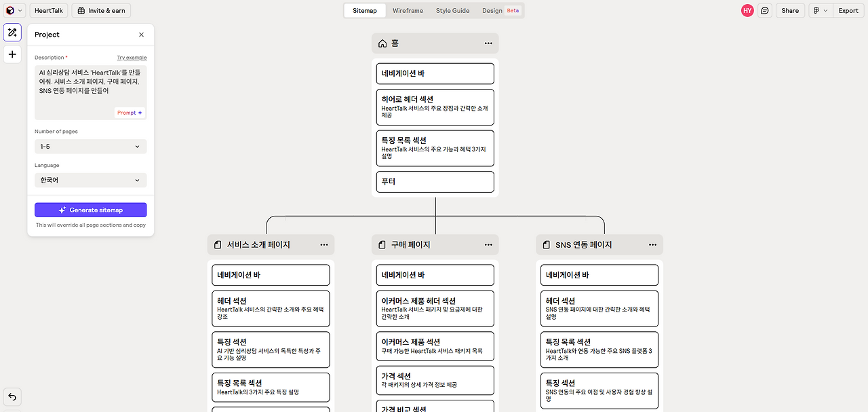The image size is (868, 412).
Task: Expand the Number of pages dropdown
Action: (91, 147)
